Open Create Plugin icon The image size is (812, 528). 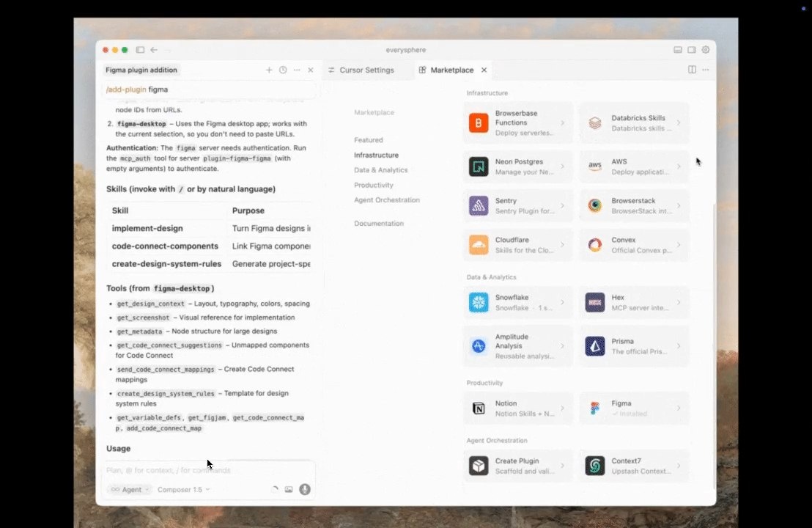tap(479, 466)
